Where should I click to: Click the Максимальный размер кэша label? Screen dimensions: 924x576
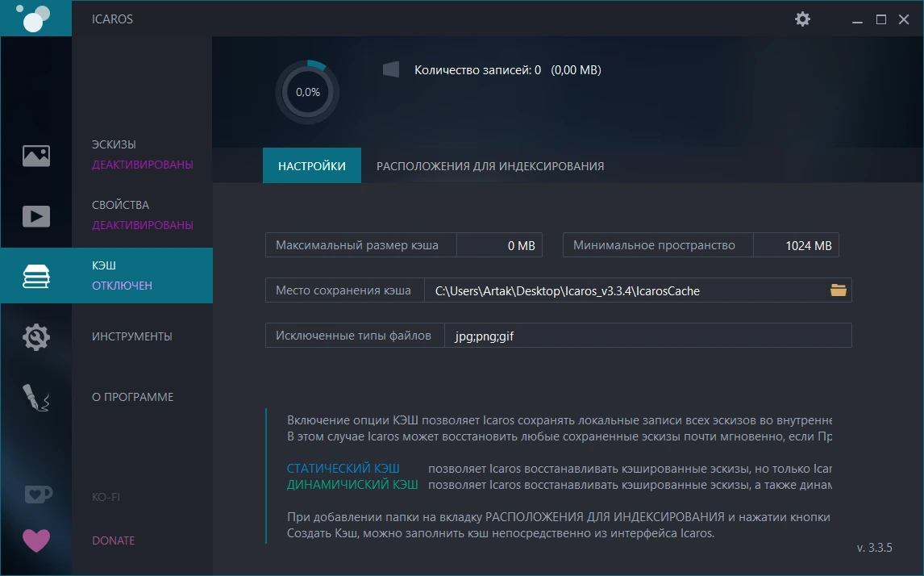click(x=357, y=245)
